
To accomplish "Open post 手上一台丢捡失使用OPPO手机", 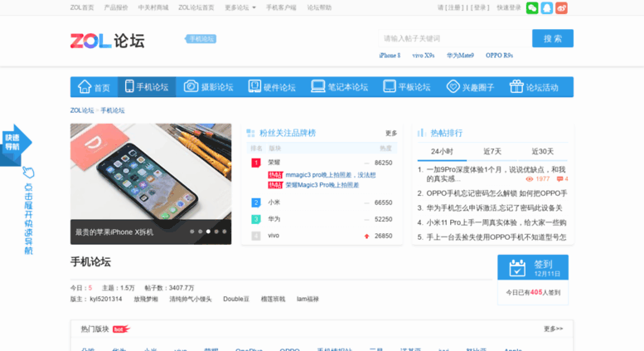I will [x=496, y=237].
